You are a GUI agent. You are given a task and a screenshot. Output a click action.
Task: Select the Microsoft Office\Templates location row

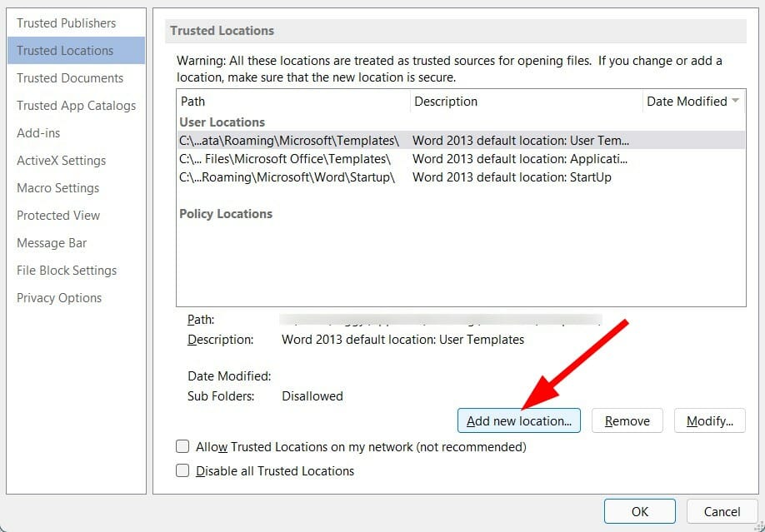click(x=461, y=159)
